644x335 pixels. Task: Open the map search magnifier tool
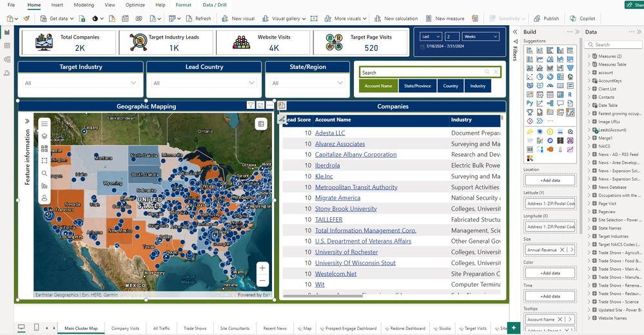44,173
